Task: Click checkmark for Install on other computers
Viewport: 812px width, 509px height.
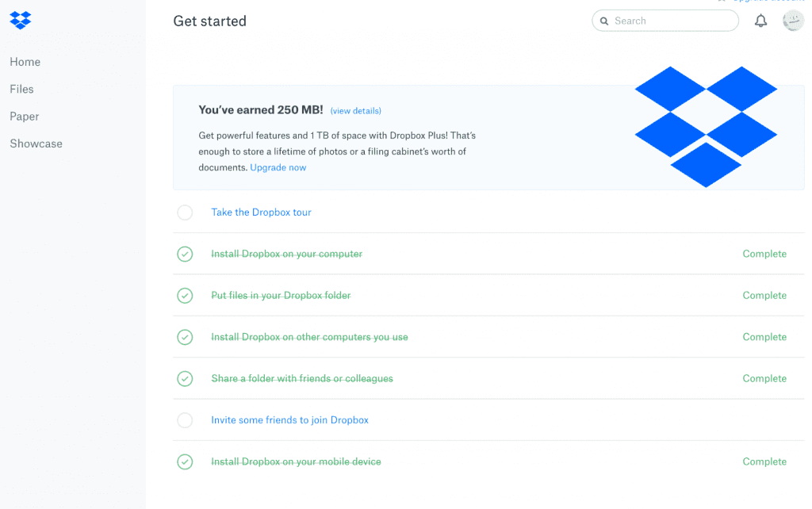Action: pos(185,337)
